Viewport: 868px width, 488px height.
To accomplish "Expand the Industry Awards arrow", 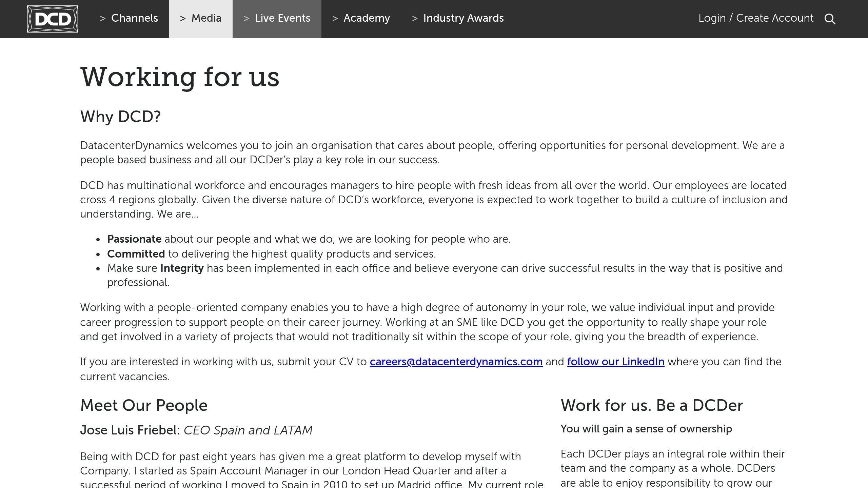I will point(415,19).
